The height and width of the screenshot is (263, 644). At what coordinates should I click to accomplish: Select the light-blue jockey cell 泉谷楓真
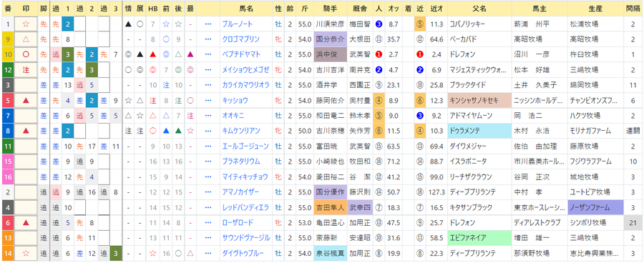tap(330, 253)
